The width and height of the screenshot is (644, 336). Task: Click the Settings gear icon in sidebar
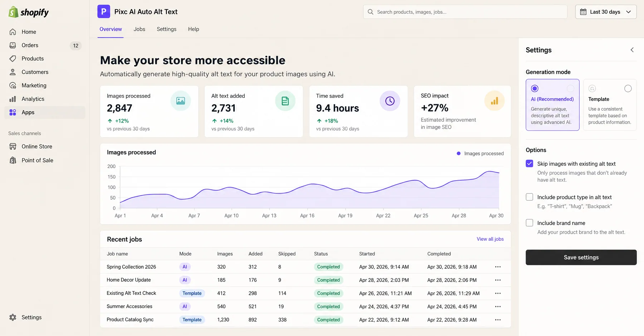(13, 317)
